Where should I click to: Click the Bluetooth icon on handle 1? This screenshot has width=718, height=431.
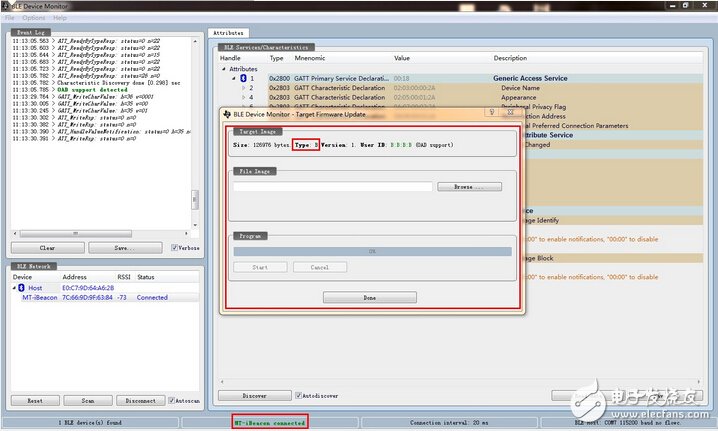242,78
